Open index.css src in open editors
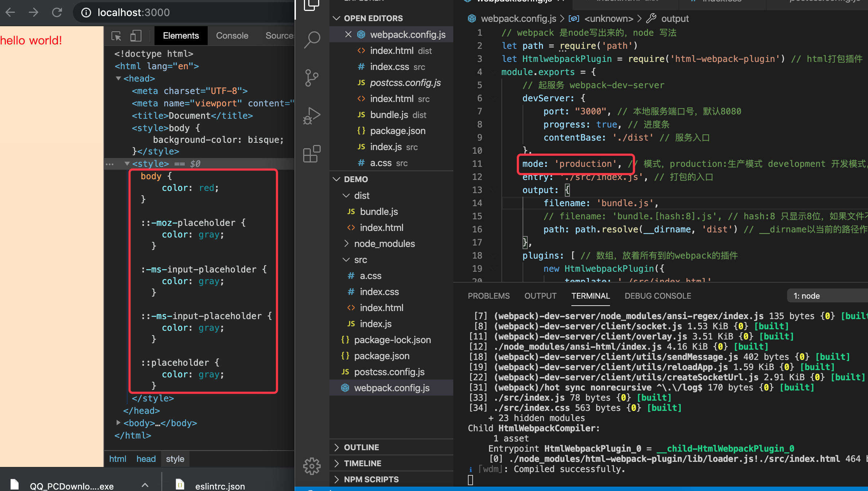 tap(391, 67)
